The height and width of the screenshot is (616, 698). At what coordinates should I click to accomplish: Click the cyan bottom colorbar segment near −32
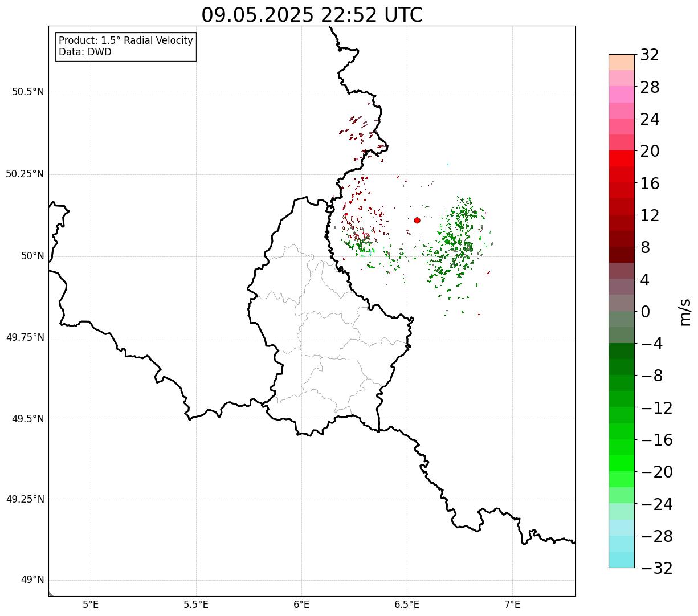(621, 560)
